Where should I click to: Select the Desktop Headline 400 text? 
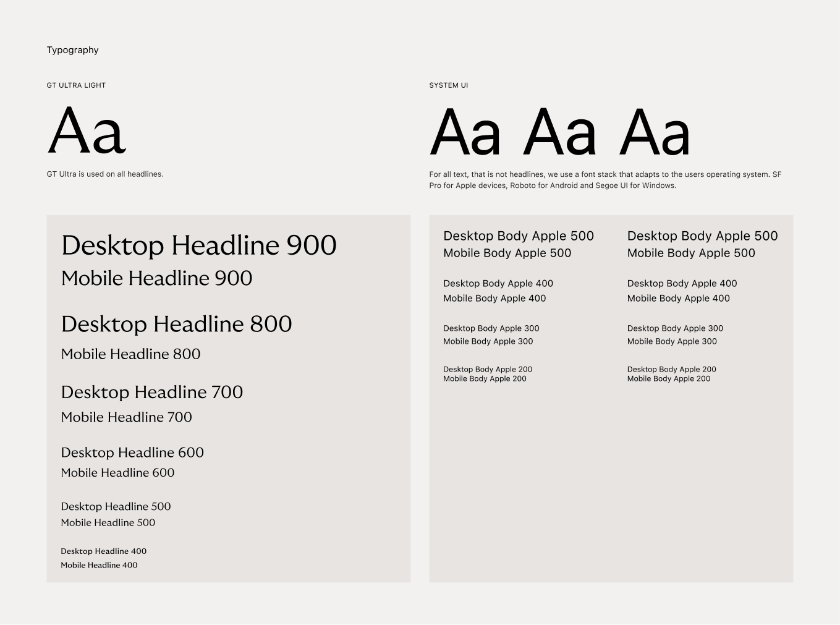coord(103,551)
